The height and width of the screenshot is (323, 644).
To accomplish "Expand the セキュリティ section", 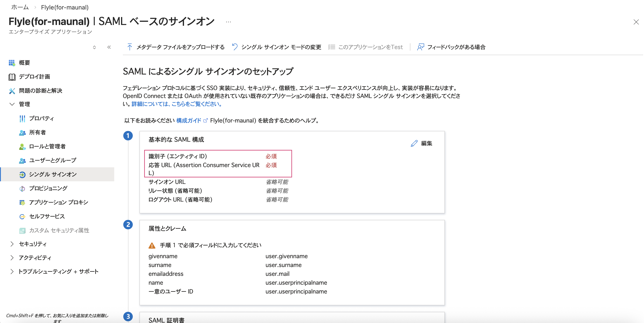I will [x=12, y=244].
